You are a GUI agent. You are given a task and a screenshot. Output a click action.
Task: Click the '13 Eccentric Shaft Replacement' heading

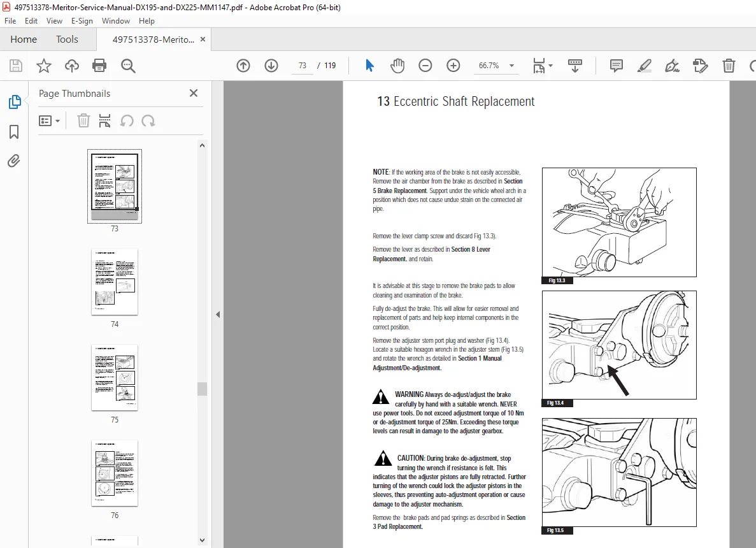tap(455, 101)
